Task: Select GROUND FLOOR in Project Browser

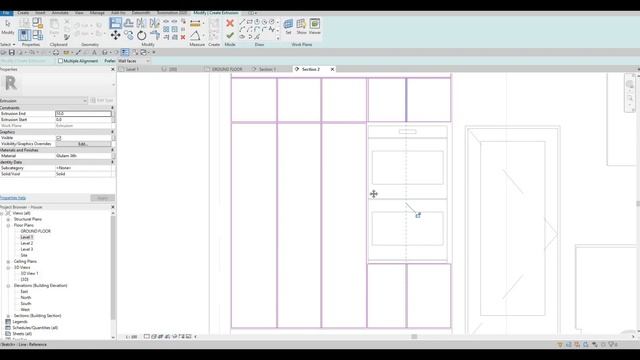Action: (36, 231)
